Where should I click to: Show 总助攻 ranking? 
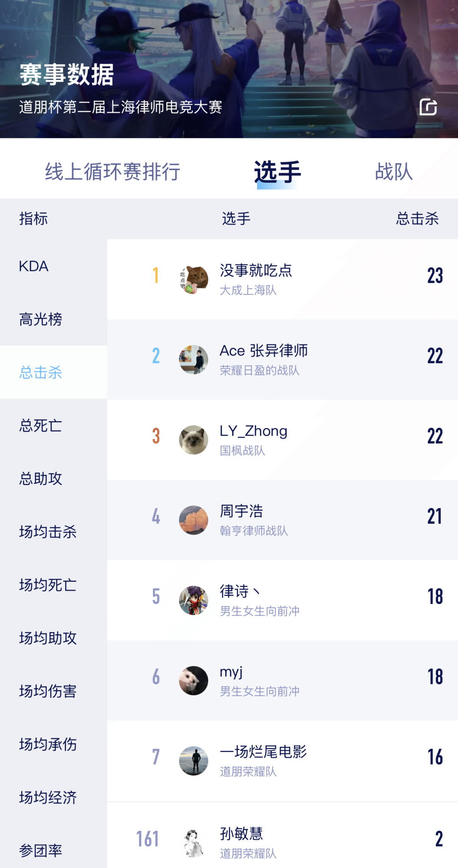click(x=41, y=479)
